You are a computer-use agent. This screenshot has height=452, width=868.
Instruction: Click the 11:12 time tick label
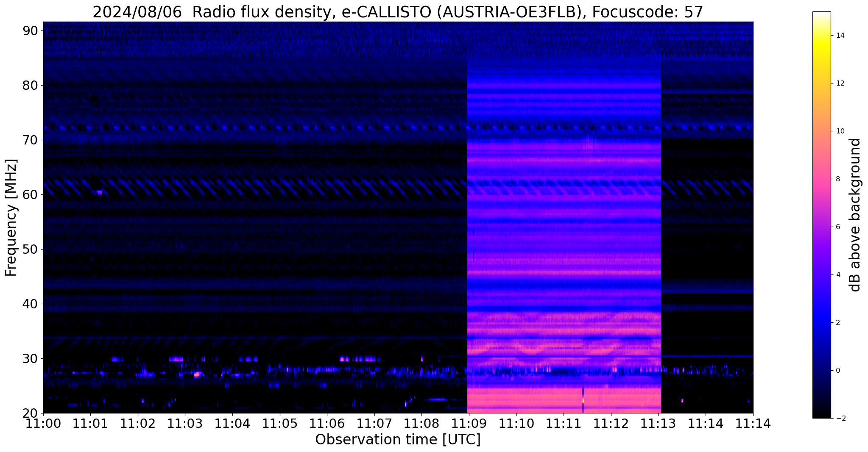pos(611,424)
